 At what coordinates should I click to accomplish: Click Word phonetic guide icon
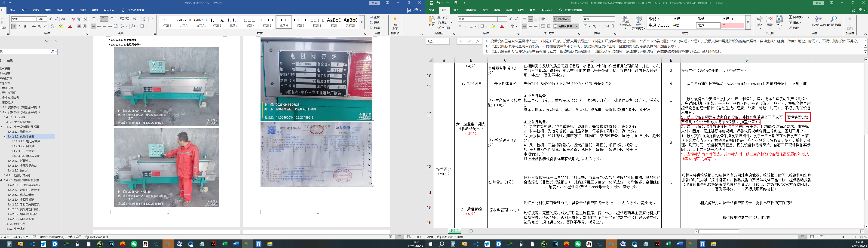pos(79,19)
